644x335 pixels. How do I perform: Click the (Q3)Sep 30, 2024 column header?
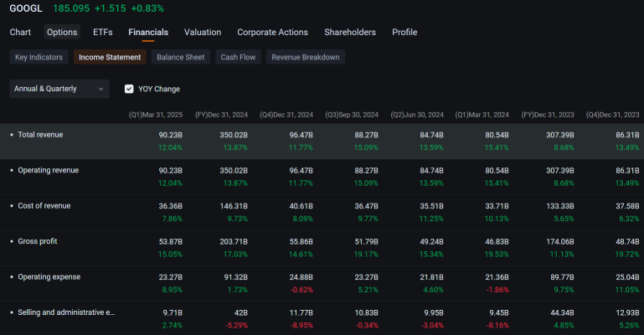[x=352, y=115]
